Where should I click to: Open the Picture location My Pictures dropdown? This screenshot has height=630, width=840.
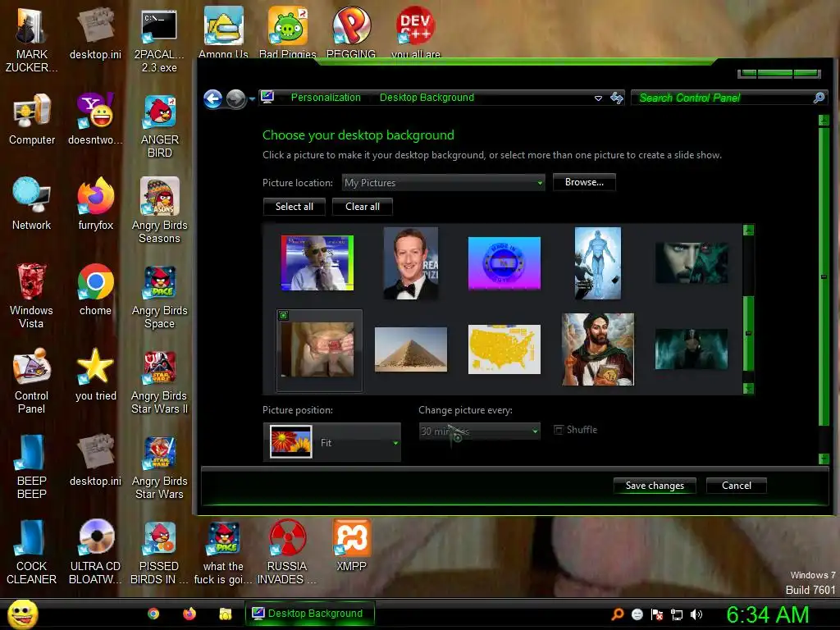pos(444,183)
